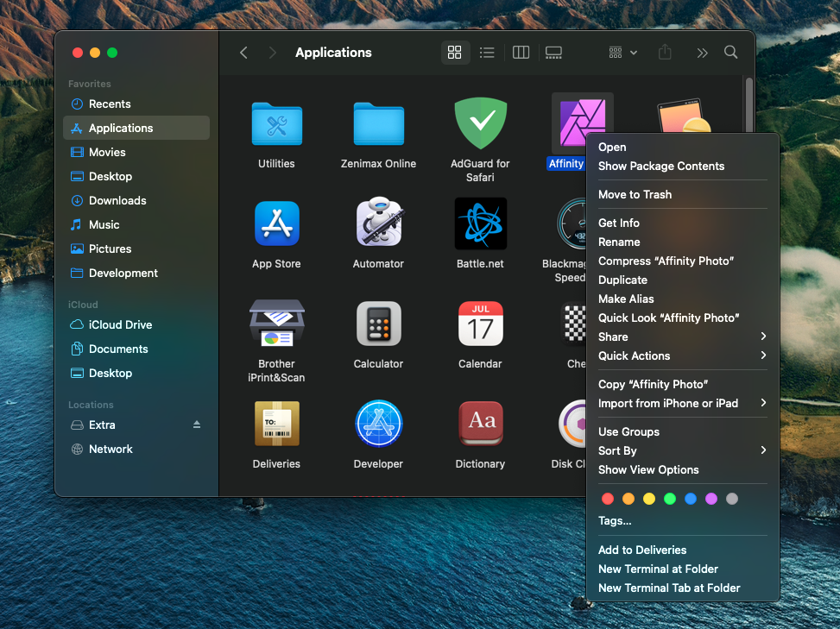
Task: Click the Battle.net application icon
Action: [480, 224]
